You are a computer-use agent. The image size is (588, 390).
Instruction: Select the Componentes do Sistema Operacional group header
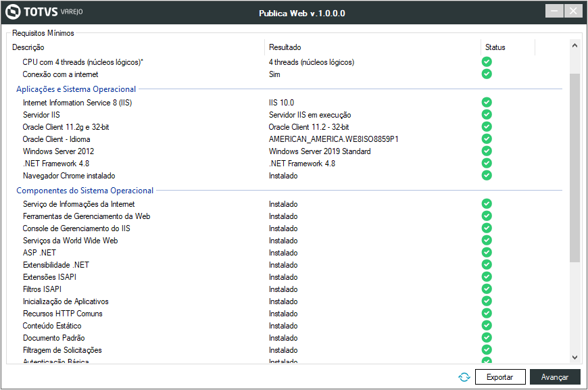84,190
